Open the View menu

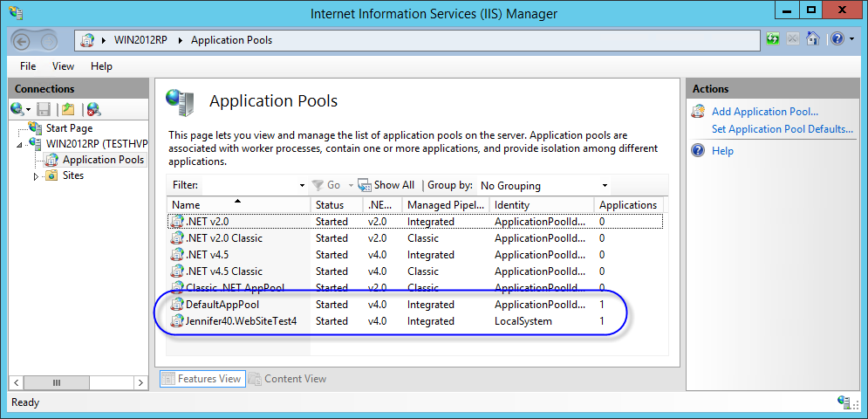tap(63, 66)
